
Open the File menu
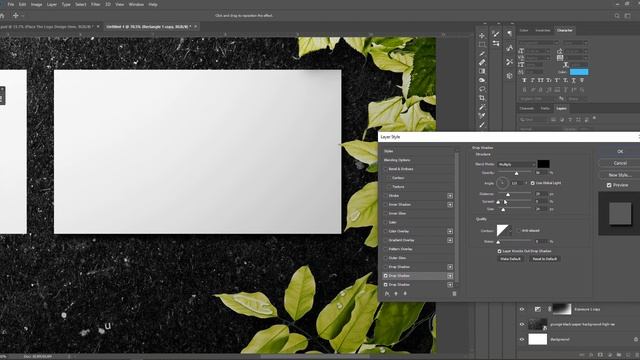[x=11, y=4]
